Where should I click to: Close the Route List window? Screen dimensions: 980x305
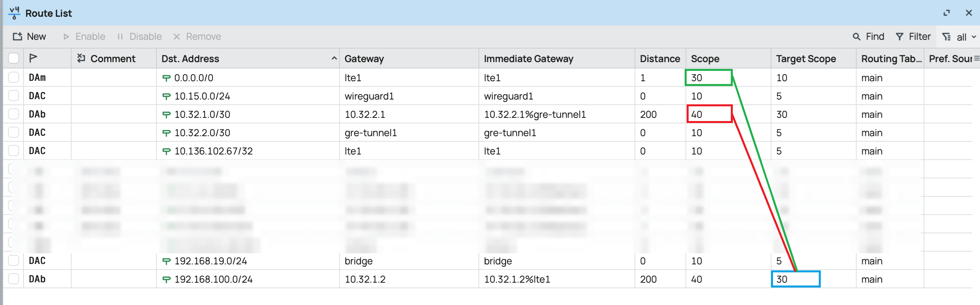(969, 13)
